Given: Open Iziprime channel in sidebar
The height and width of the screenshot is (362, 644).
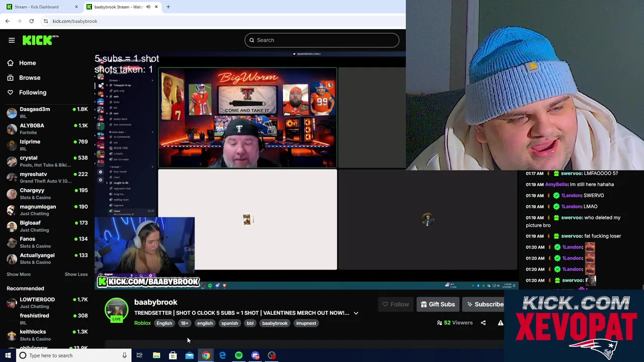Looking at the screenshot, I should (x=47, y=145).
